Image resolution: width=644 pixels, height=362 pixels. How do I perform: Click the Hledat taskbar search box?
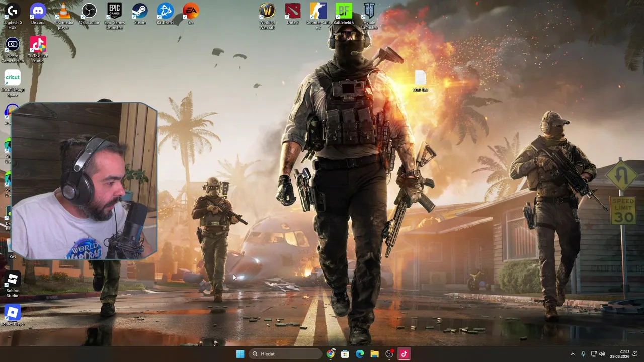coord(285,354)
